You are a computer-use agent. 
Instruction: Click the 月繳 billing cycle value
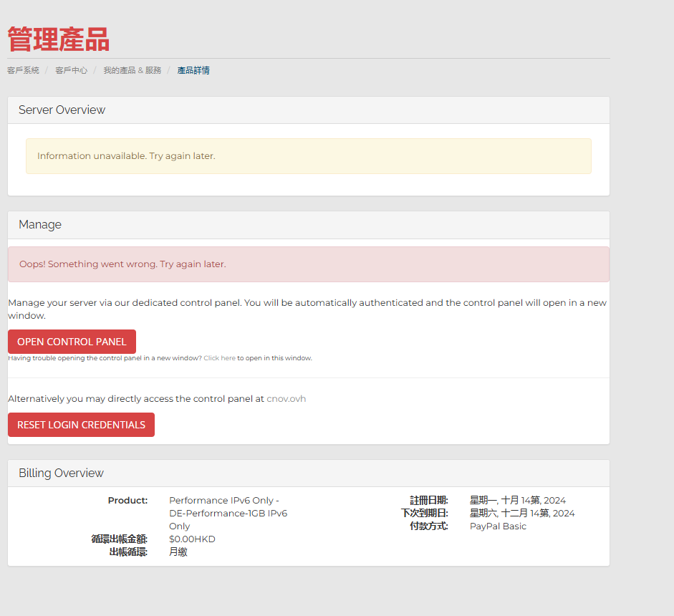pos(178,552)
